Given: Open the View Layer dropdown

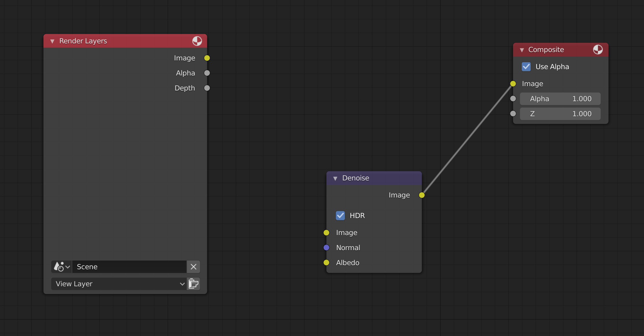Looking at the screenshot, I should [119, 284].
